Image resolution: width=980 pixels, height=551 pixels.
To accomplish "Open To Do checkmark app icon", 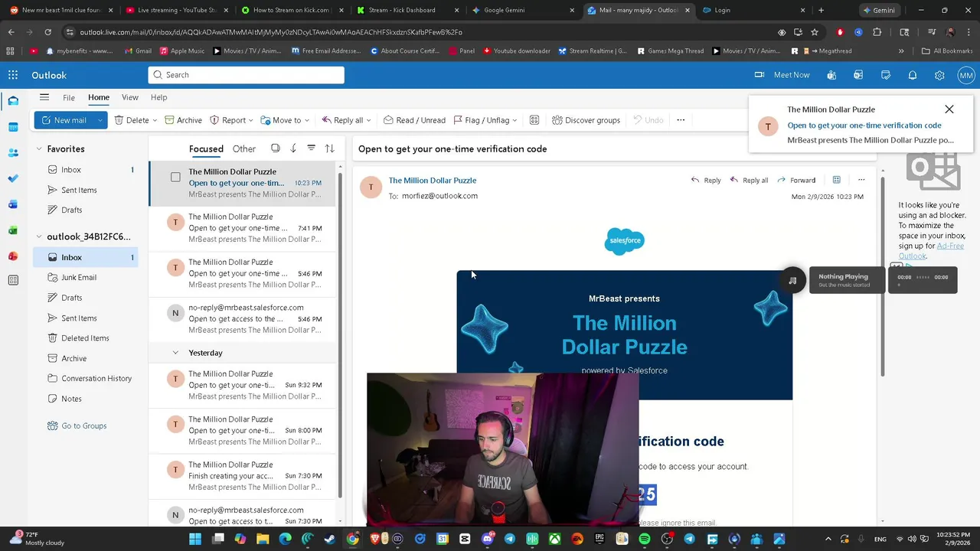I will [x=13, y=178].
